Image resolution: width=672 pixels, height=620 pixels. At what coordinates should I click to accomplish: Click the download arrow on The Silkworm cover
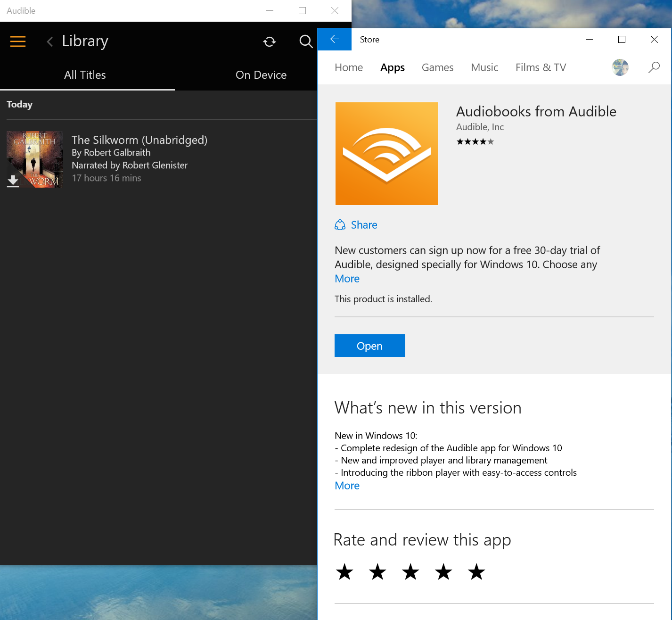tap(13, 180)
